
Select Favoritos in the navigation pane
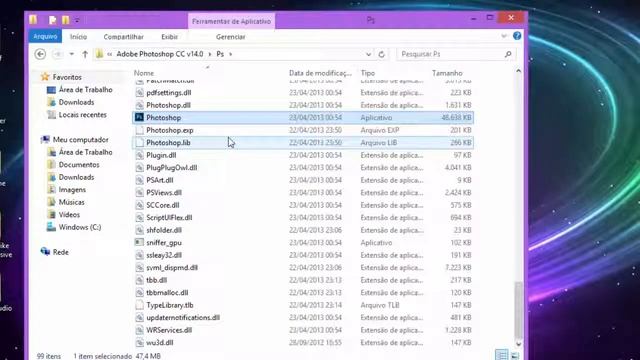click(x=67, y=77)
